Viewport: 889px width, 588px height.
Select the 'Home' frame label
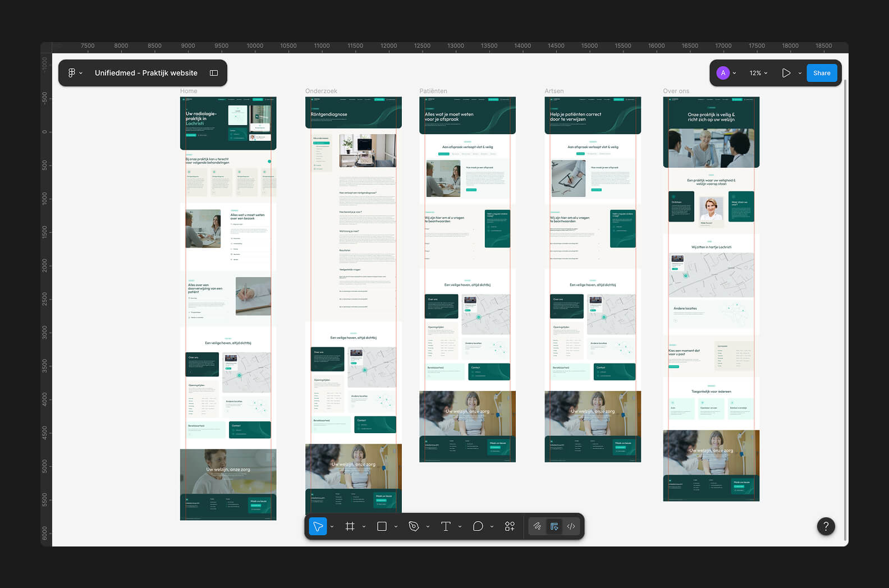click(189, 91)
